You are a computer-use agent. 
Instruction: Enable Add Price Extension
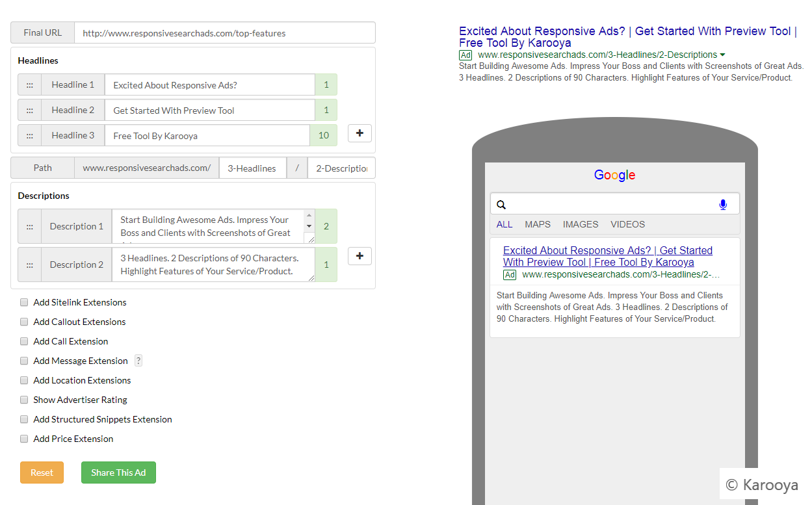click(x=24, y=439)
